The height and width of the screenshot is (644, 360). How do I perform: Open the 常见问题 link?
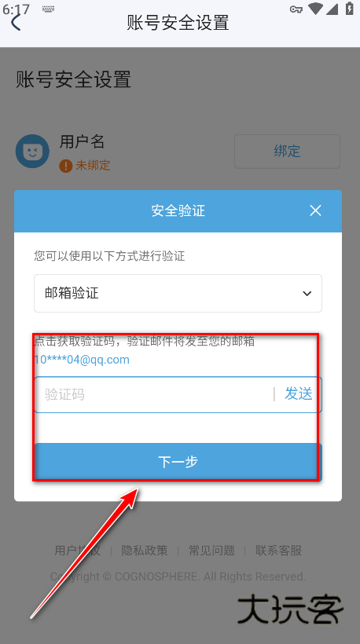click(211, 551)
